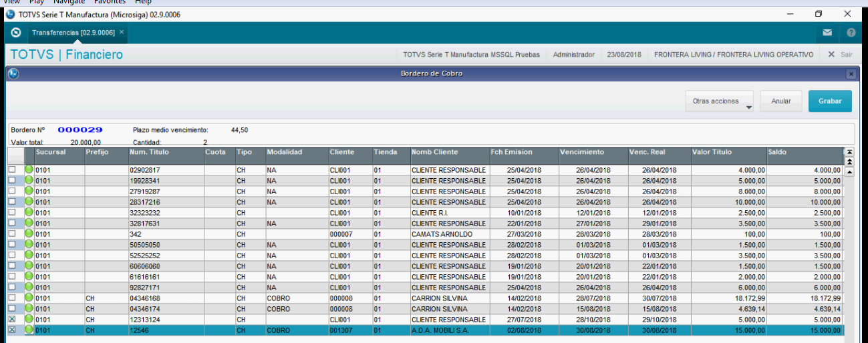Click the Sair exit link
Image resolution: width=868 pixels, height=343 pixels.
[x=846, y=55]
